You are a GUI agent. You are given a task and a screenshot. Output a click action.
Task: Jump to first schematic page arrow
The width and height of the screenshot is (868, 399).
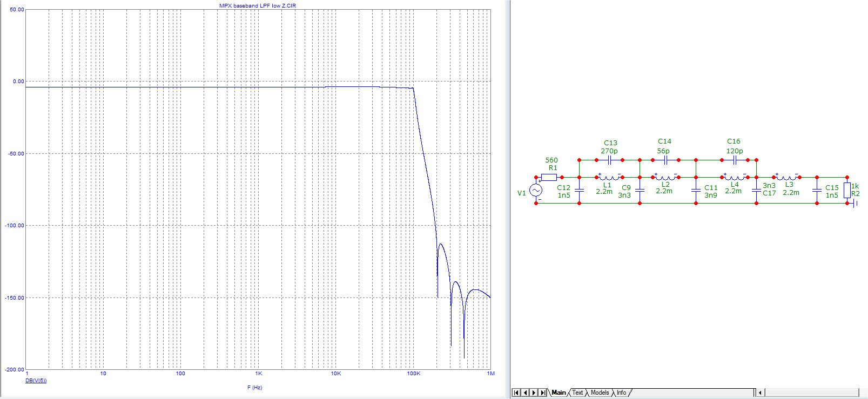point(516,393)
